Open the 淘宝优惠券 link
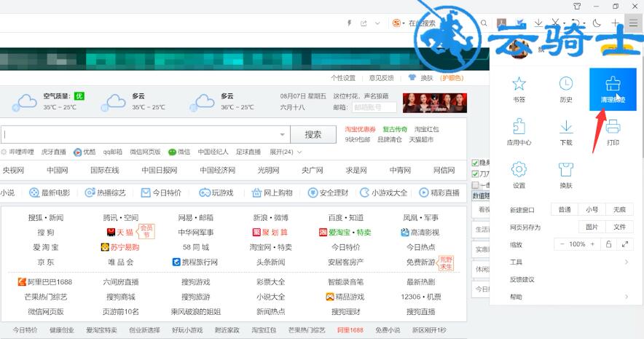This screenshot has height=339, width=644. pyautogui.click(x=360, y=129)
